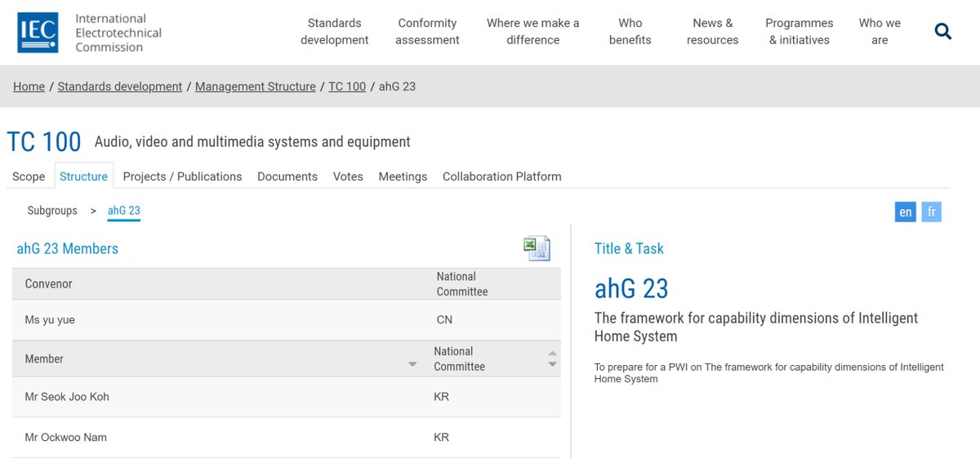980x472 pixels.
Task: Open the Collaboration Platform tab
Action: (501, 176)
